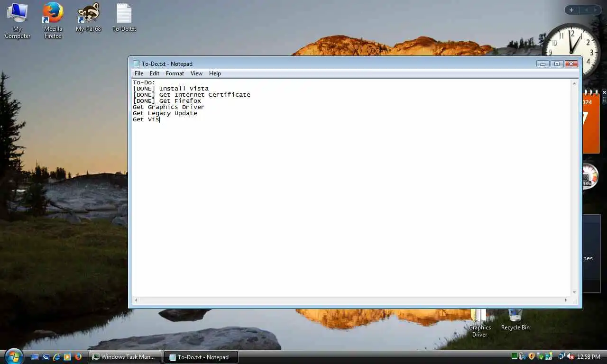607x364 pixels.
Task: Open the View menu in Notepad
Action: tap(196, 73)
